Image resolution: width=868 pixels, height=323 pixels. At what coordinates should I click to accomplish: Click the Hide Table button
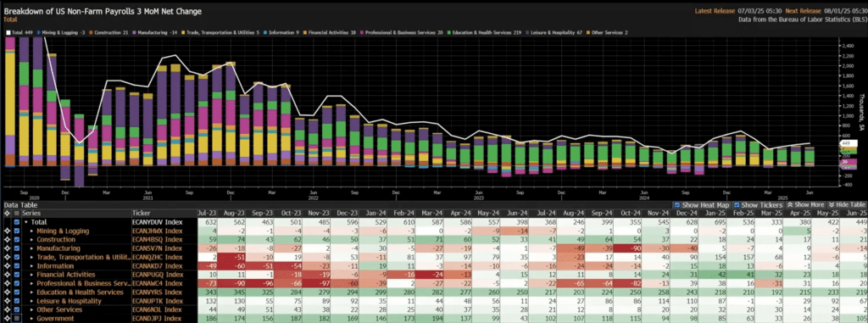[x=847, y=205]
